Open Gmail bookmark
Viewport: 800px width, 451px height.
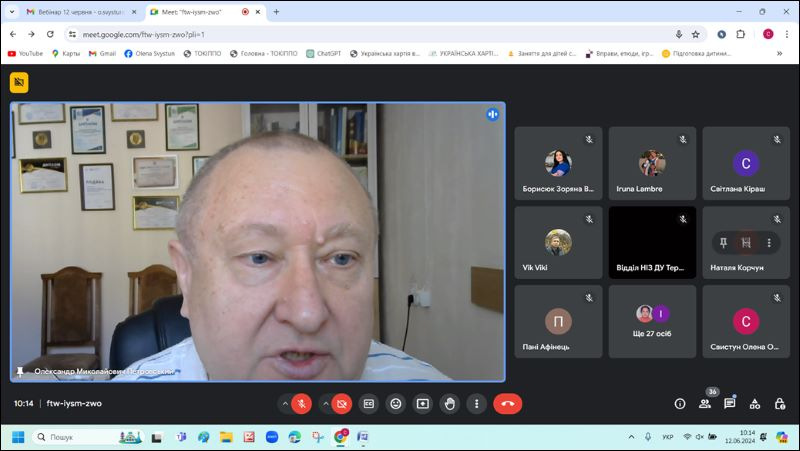102,54
